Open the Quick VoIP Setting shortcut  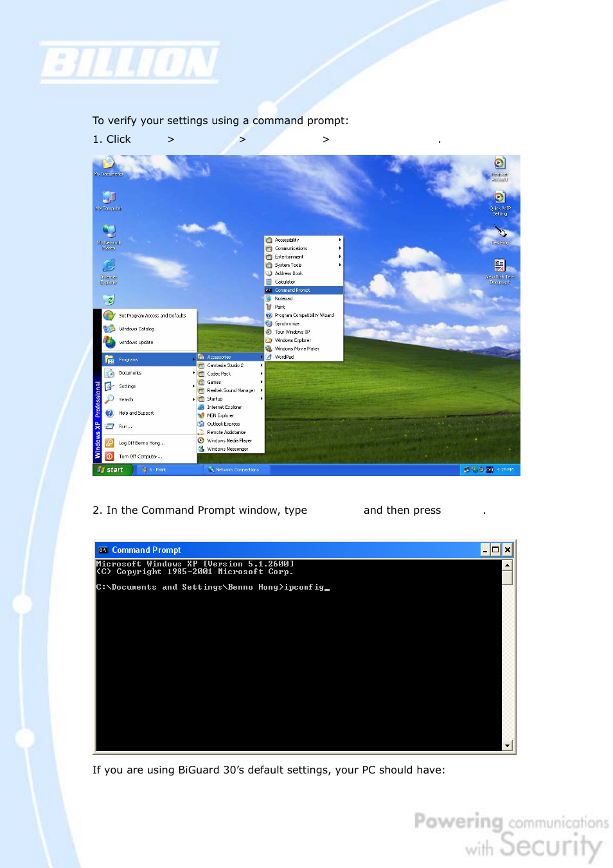click(x=499, y=199)
